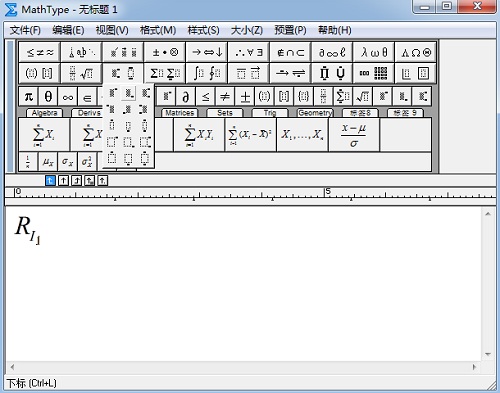The image size is (500, 393).
Task: Open the box templates palette
Action: point(415,73)
